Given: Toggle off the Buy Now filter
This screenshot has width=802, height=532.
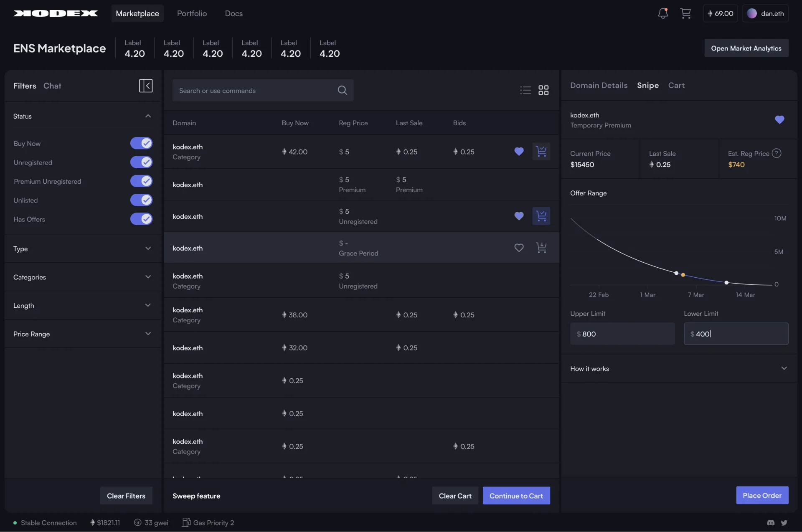Looking at the screenshot, I should pos(141,143).
